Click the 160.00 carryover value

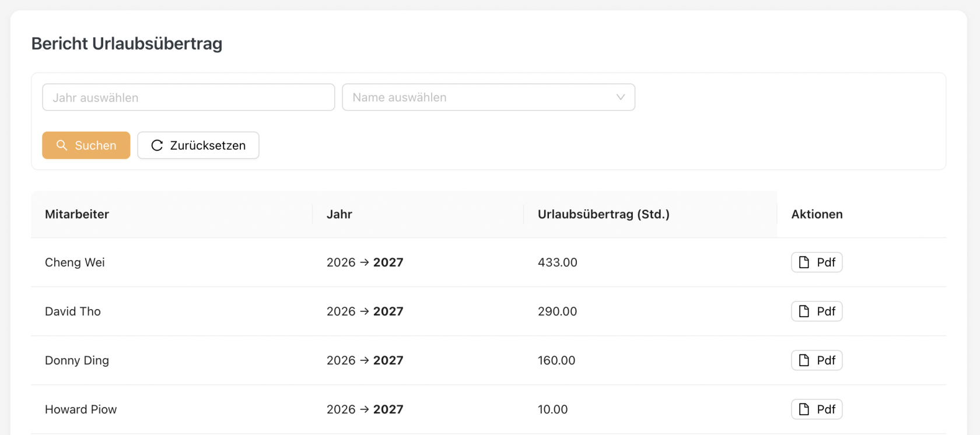[x=556, y=360]
